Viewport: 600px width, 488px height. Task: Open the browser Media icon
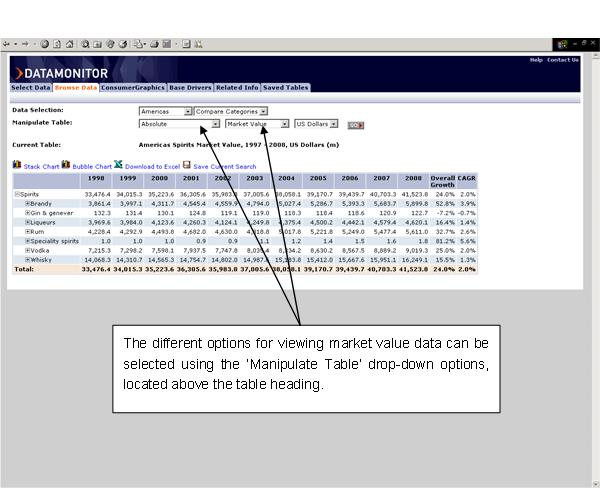tap(110, 44)
